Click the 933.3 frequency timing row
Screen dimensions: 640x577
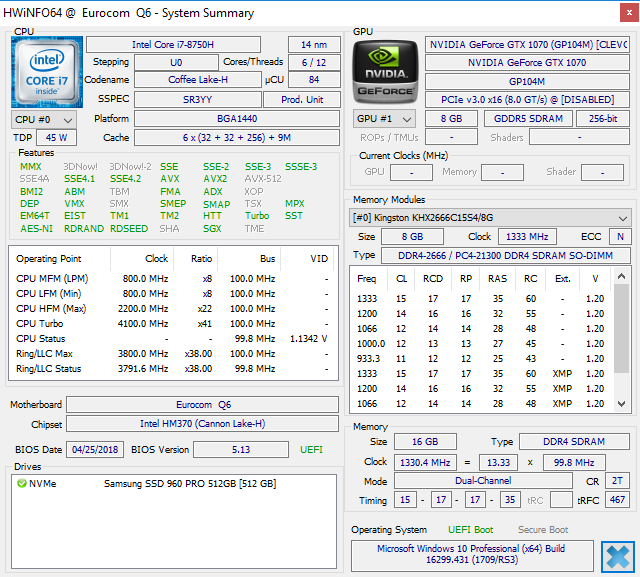tap(481, 359)
